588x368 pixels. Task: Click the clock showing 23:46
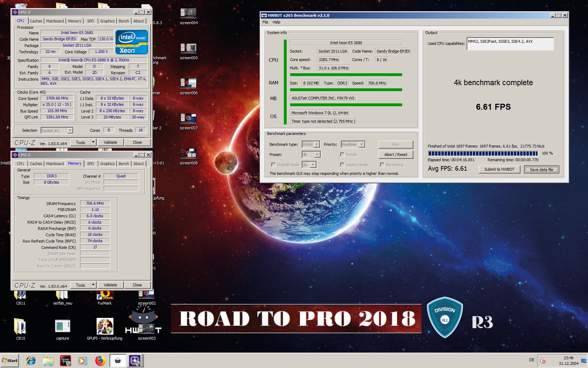[568, 358]
